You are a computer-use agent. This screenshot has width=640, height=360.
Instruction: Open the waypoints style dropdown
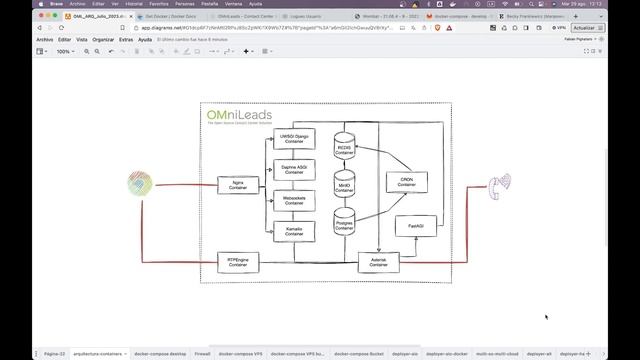(229, 51)
